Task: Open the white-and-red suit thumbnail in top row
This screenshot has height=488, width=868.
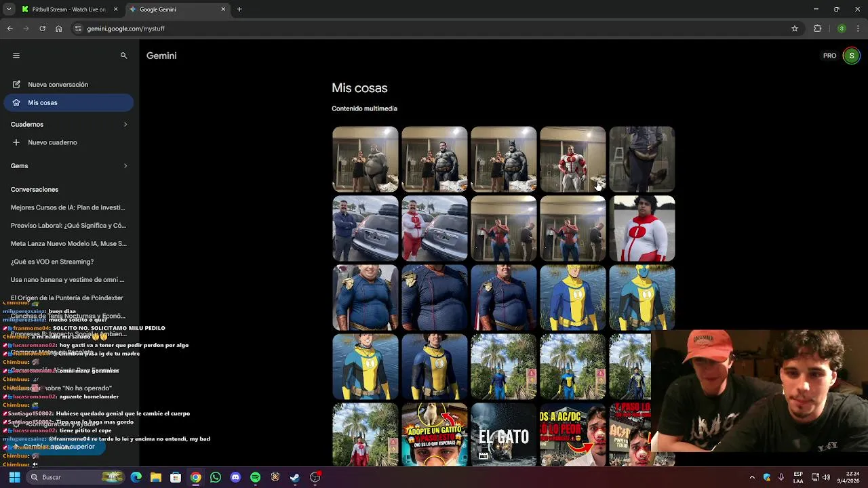Action: 573,159
